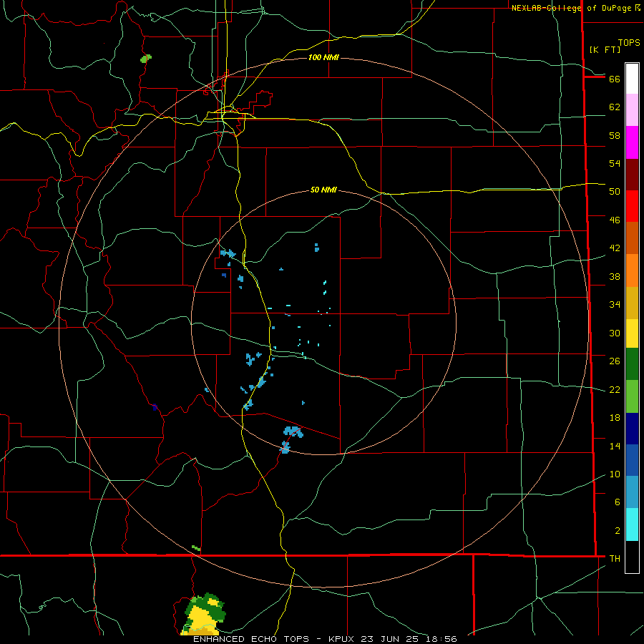Image resolution: width=644 pixels, height=644 pixels.
Task: Click the light blue 14 kft legend swatch
Action: point(632,492)
